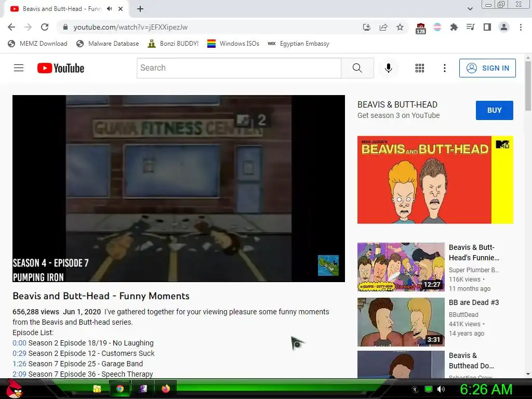532x399 pixels.
Task: Click the green monitor tray icon
Action: tap(429, 389)
